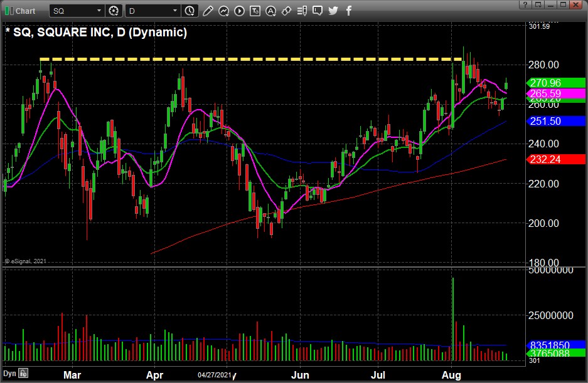
Task: Open the time template clock menu
Action: 190,11
